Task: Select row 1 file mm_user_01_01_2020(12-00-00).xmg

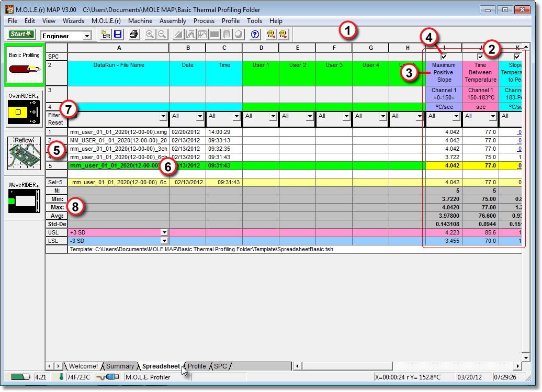Action: [x=118, y=132]
